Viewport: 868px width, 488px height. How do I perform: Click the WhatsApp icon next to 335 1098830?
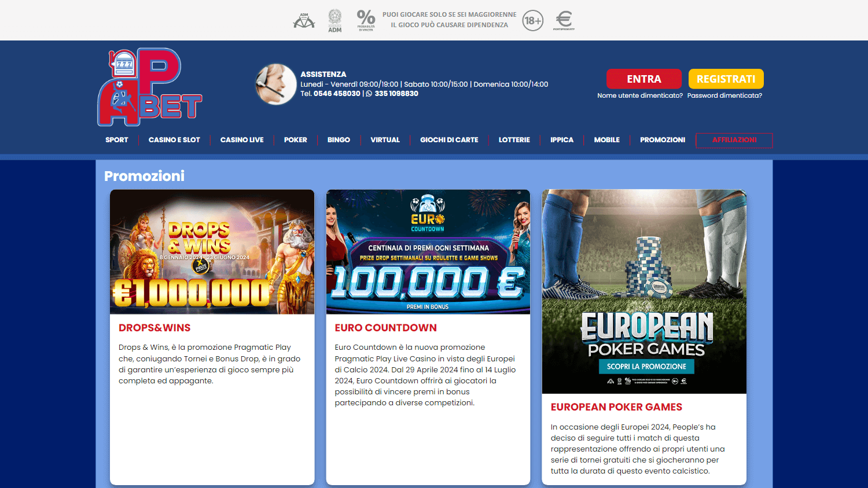369,94
